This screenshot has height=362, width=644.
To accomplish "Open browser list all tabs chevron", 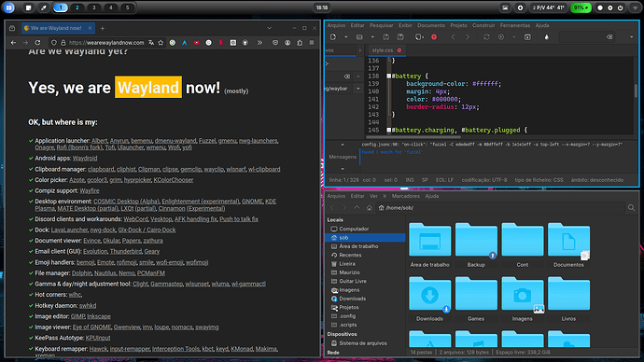I will pos(269,28).
